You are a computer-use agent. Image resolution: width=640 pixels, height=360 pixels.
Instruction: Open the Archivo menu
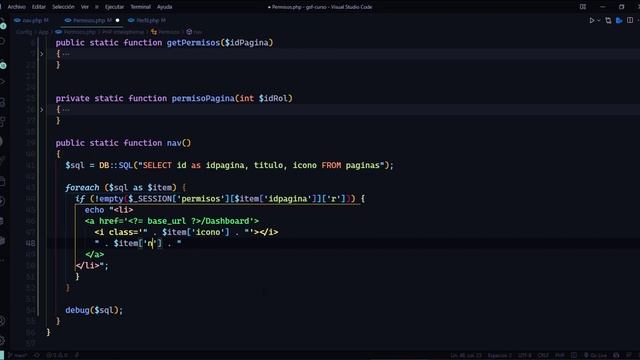point(17,7)
